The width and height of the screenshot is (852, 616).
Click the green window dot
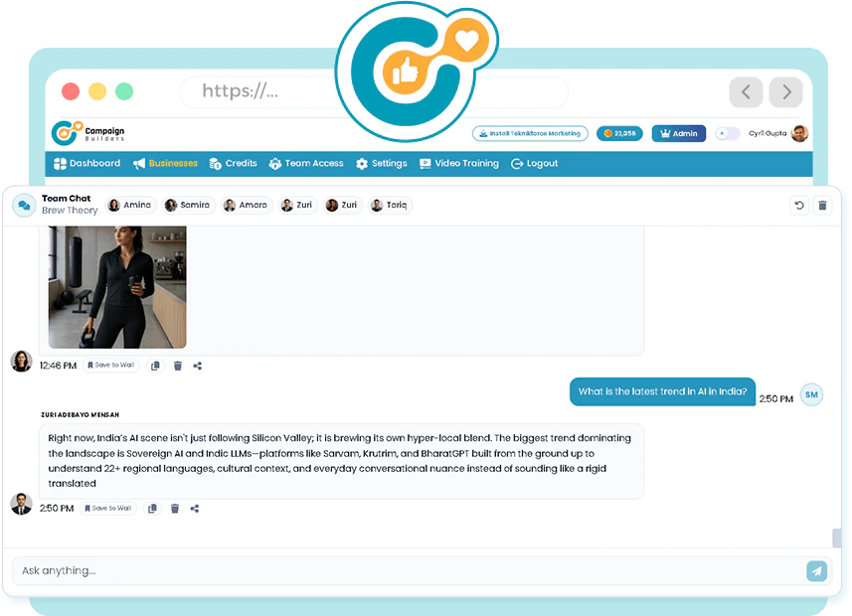(x=124, y=91)
